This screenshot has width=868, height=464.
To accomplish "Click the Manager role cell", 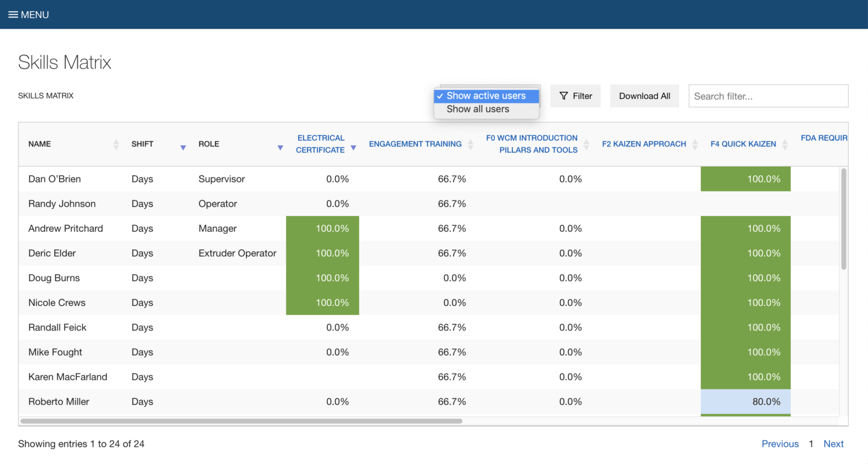I will pos(218,228).
